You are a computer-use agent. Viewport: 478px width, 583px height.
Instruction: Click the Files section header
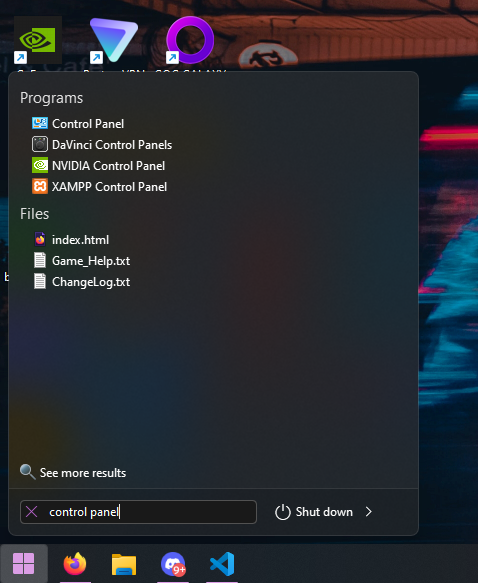35,214
